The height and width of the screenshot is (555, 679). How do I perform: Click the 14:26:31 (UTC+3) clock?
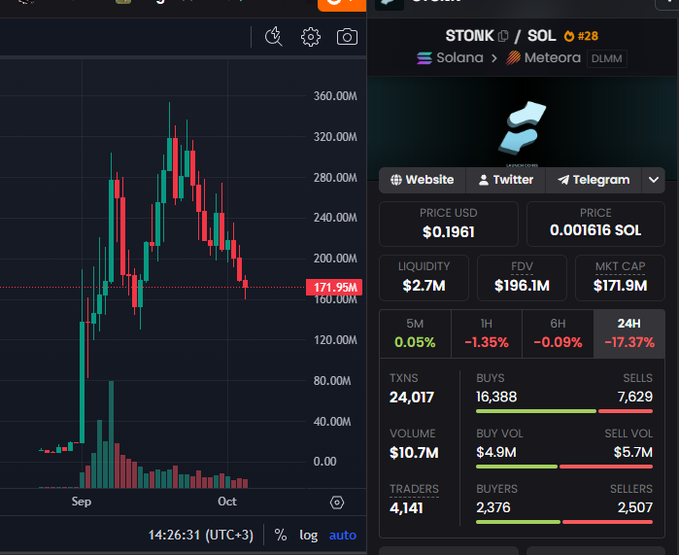(201, 535)
